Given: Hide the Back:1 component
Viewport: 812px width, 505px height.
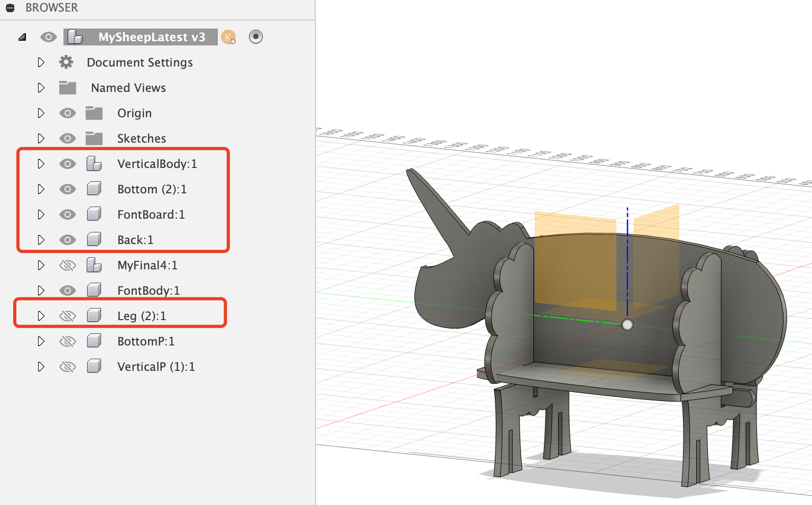Looking at the screenshot, I should tap(68, 240).
